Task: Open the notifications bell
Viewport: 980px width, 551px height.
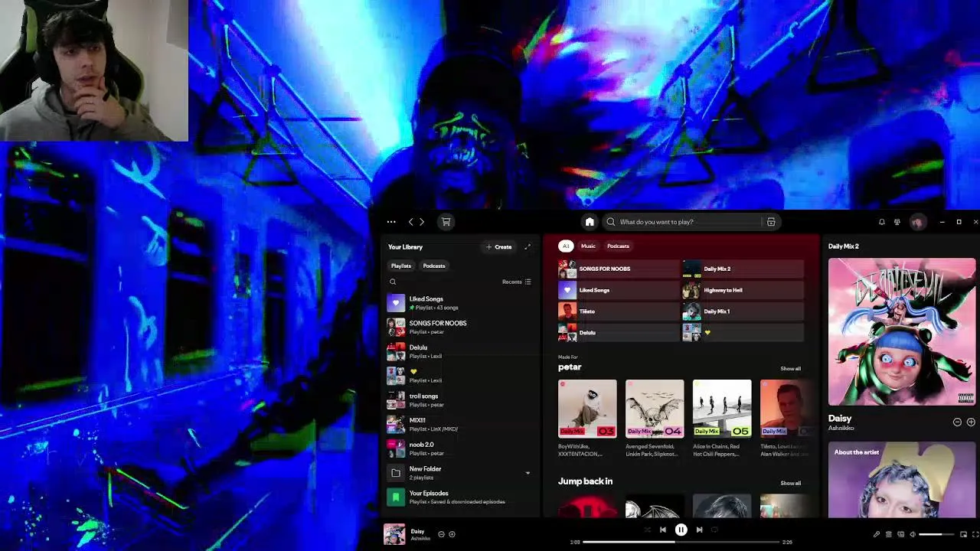Action: point(882,222)
